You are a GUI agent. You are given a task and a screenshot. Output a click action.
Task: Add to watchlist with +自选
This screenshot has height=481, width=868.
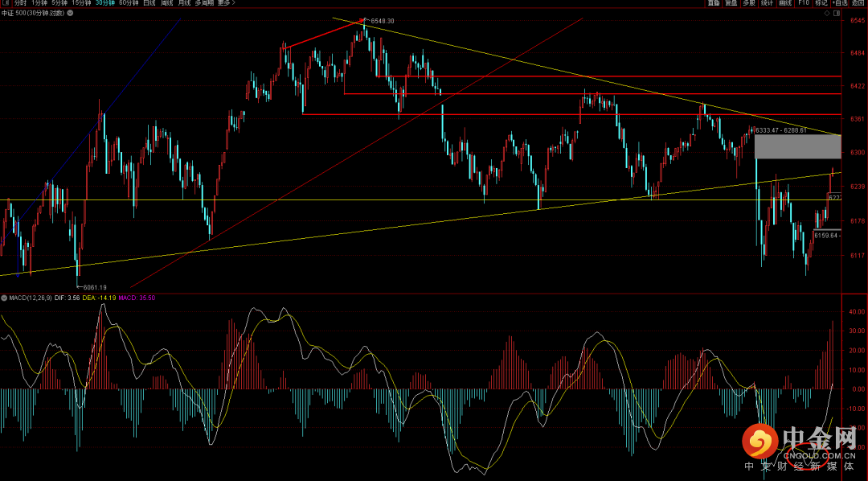pos(839,2)
